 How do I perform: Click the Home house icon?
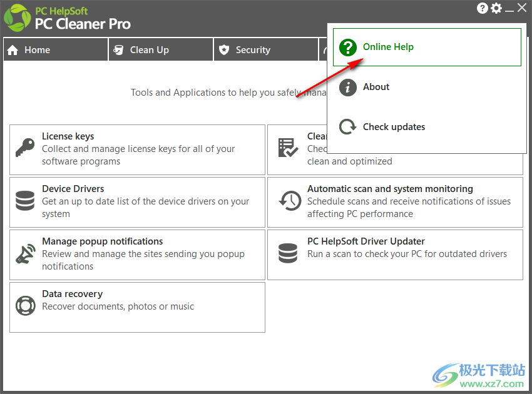point(13,50)
